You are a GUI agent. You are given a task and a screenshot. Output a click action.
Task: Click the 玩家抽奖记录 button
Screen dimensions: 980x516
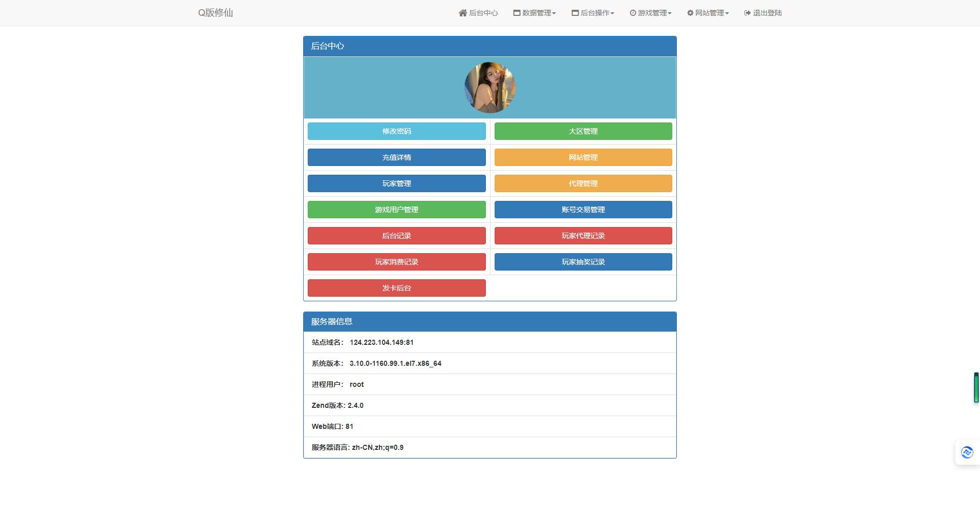(583, 262)
